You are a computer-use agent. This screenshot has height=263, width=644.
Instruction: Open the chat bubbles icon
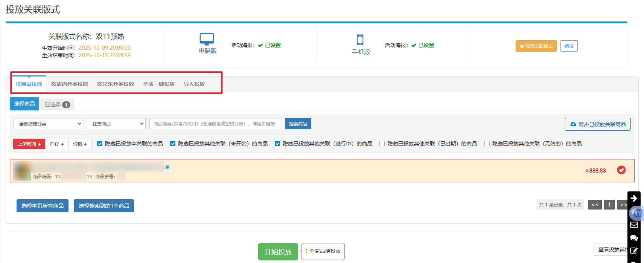634,238
